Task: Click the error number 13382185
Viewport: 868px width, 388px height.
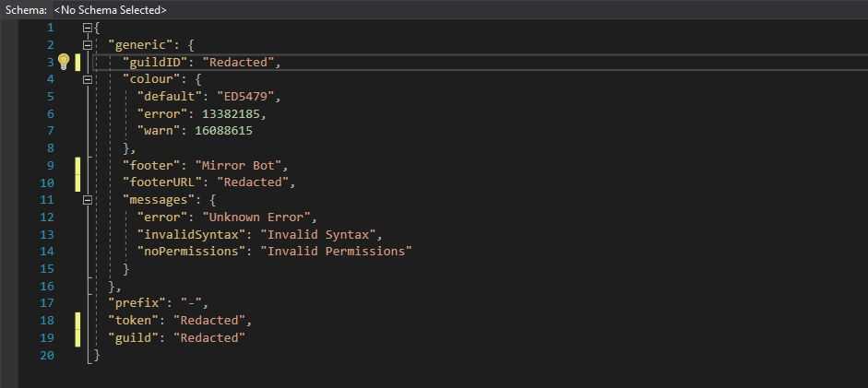Action: point(231,113)
